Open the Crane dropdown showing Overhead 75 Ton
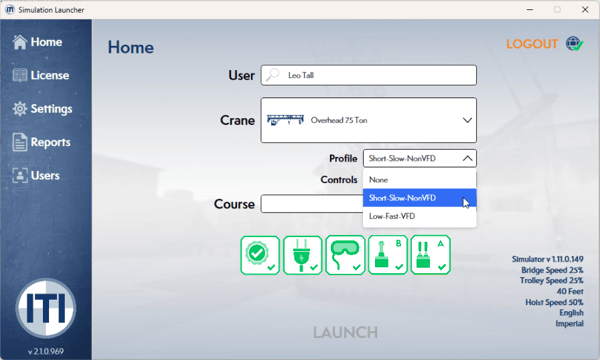600x360 pixels. (368, 120)
